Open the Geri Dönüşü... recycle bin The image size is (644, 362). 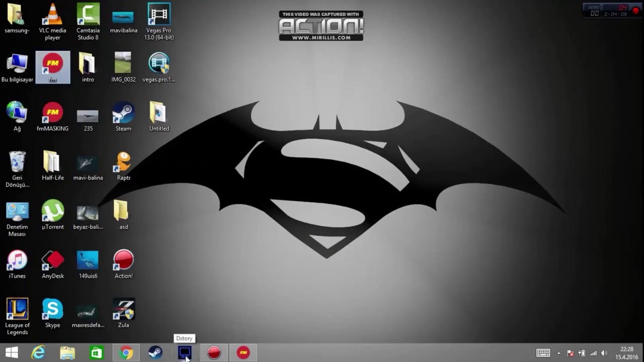17,169
